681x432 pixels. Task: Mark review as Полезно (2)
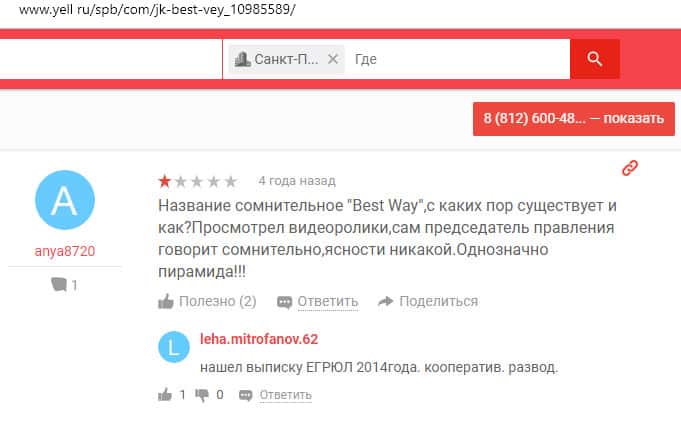tap(207, 301)
